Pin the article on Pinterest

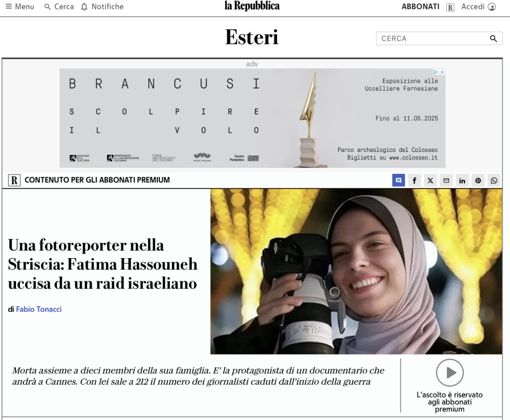(x=478, y=180)
